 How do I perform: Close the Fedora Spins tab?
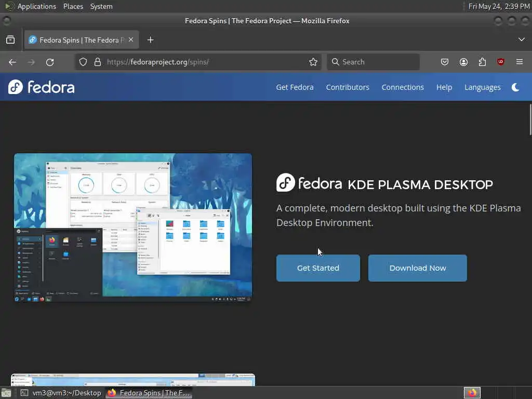pyautogui.click(x=131, y=39)
